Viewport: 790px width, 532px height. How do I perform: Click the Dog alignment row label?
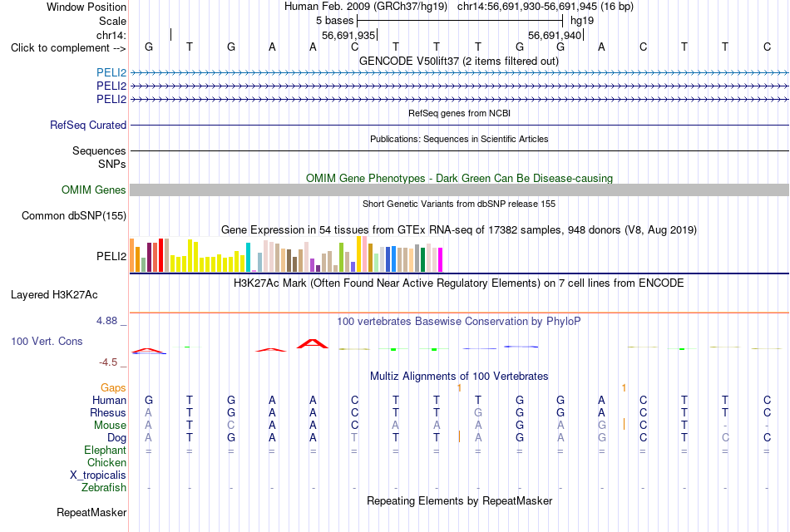(116, 438)
